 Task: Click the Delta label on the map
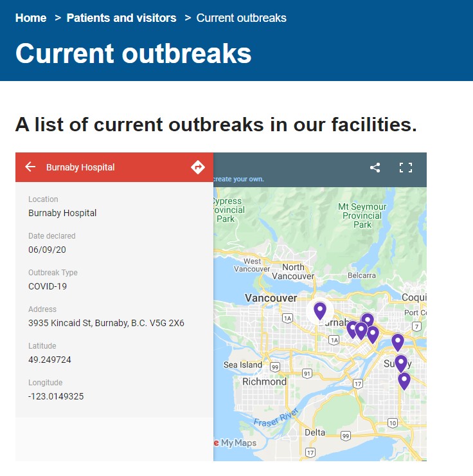coord(315,432)
